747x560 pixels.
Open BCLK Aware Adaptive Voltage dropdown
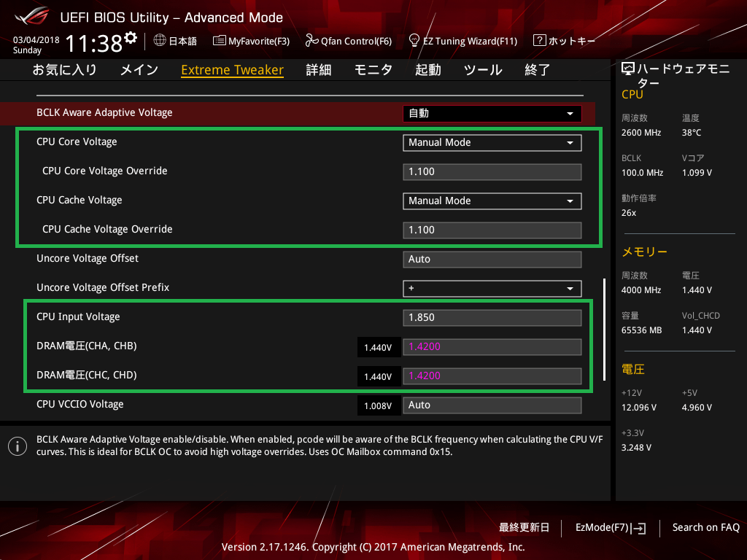(492, 114)
